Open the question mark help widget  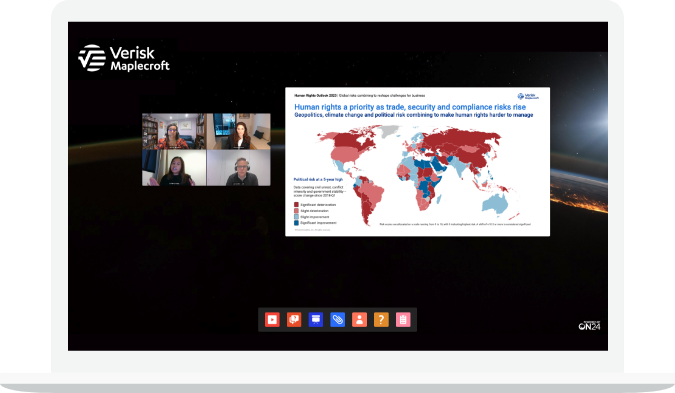(x=381, y=320)
